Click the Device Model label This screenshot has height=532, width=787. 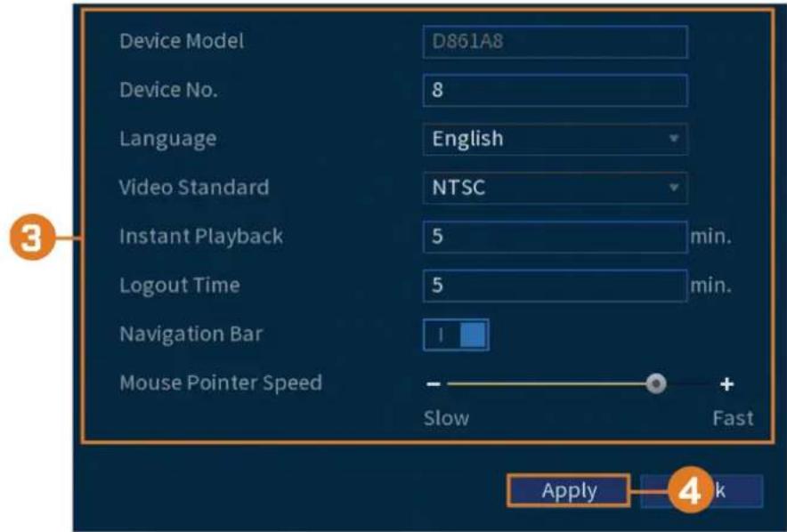(x=182, y=41)
